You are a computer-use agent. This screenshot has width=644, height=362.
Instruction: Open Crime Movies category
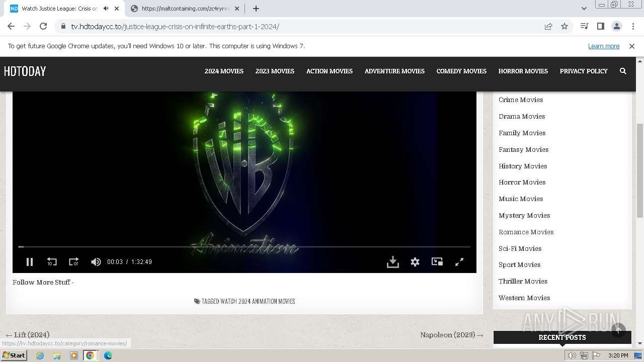(x=521, y=100)
